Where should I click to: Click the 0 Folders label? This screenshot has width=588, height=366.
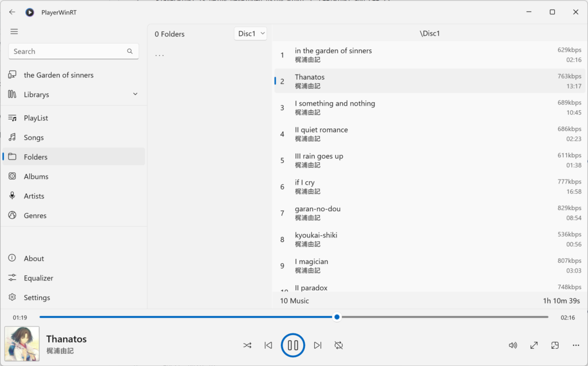(169, 34)
